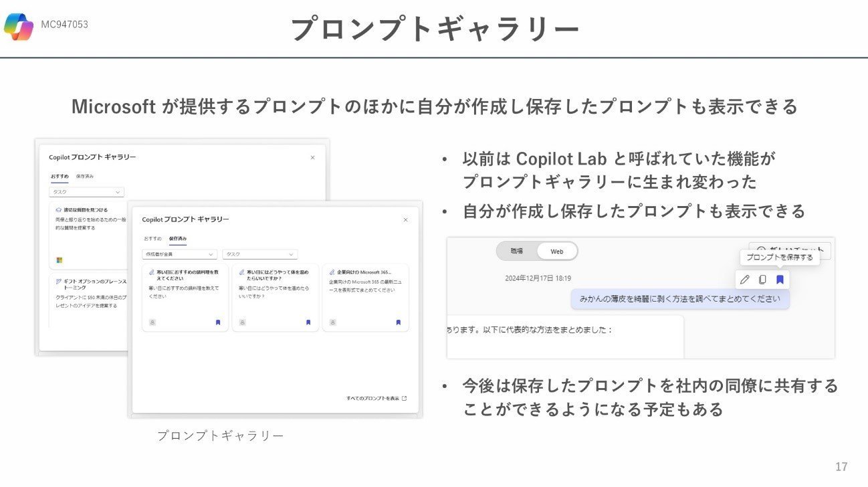Click the page number 17

tap(841, 466)
